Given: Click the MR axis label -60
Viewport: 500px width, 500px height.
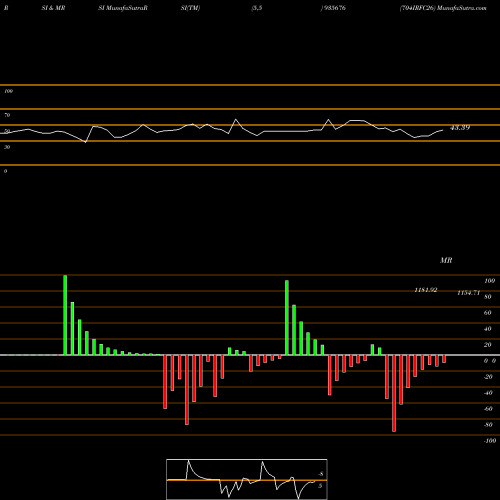Looking at the screenshot, I should (488, 409).
